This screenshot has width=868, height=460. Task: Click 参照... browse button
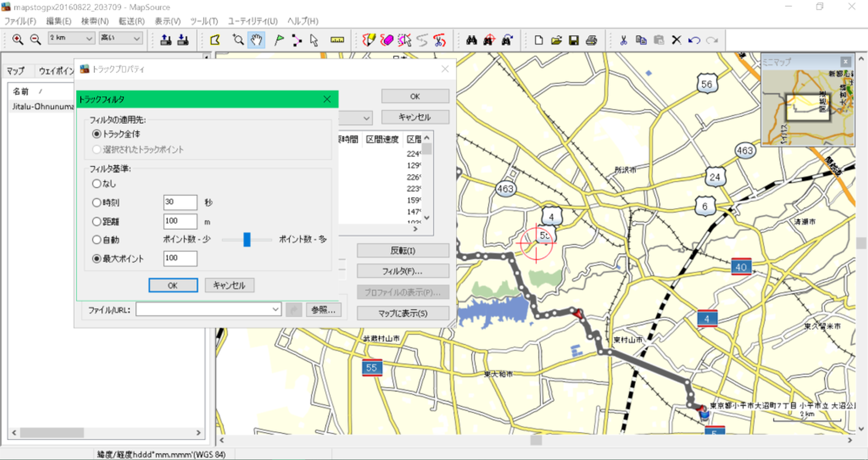(x=324, y=310)
